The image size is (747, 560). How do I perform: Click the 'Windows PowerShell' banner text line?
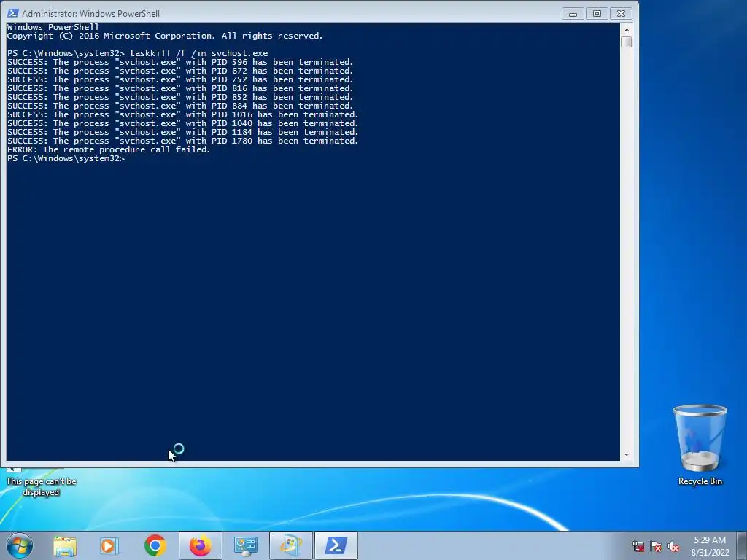(53, 27)
